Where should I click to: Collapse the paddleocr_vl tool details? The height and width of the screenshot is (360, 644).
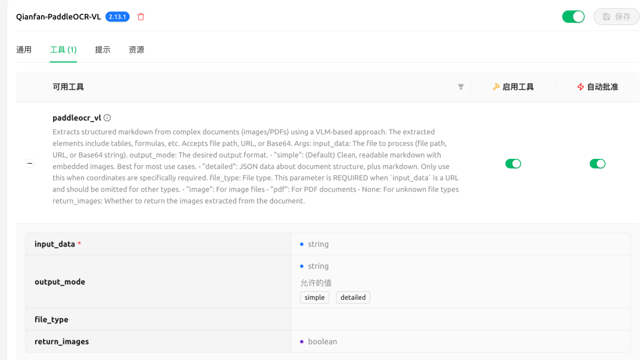point(30,164)
